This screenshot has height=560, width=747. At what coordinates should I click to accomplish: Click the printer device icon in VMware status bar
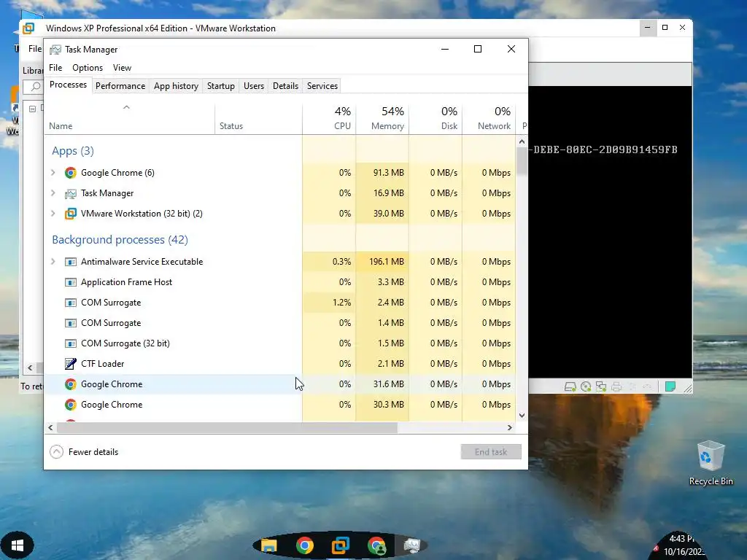(616, 386)
